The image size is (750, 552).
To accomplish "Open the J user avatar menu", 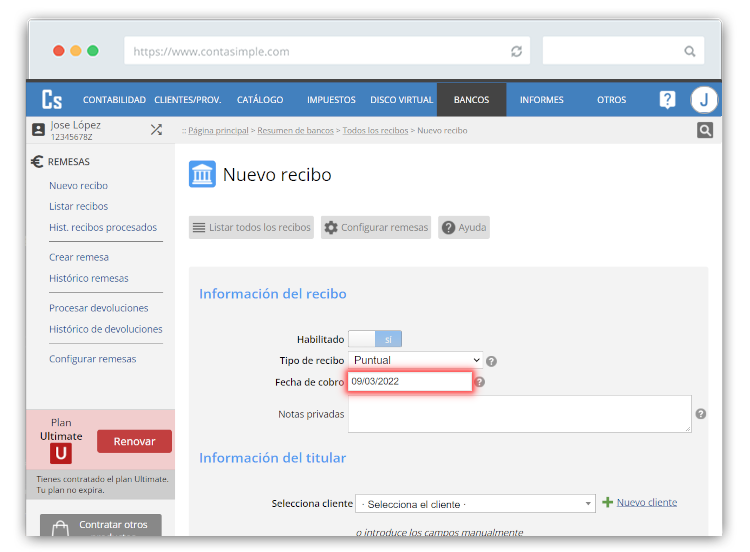I will coord(704,99).
